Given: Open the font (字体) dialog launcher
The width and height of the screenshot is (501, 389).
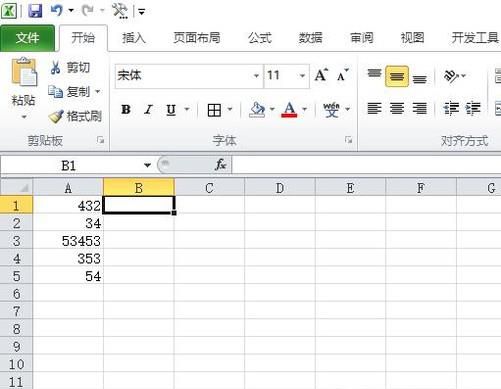Looking at the screenshot, I should tap(349, 140).
